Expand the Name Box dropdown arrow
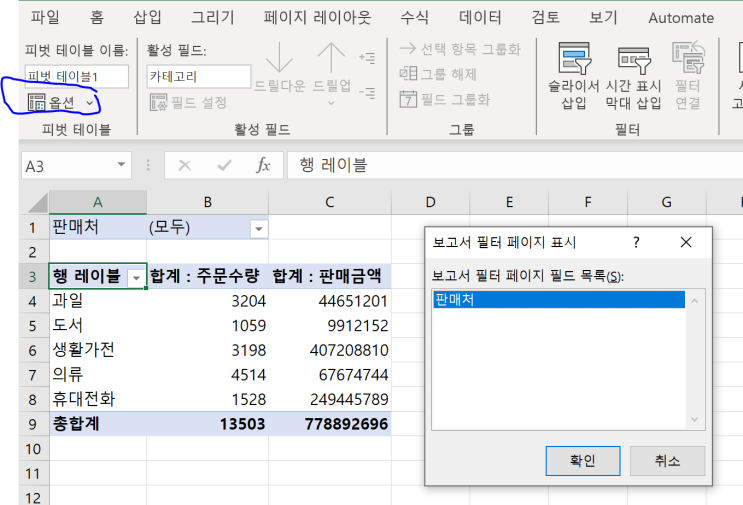 click(121, 165)
